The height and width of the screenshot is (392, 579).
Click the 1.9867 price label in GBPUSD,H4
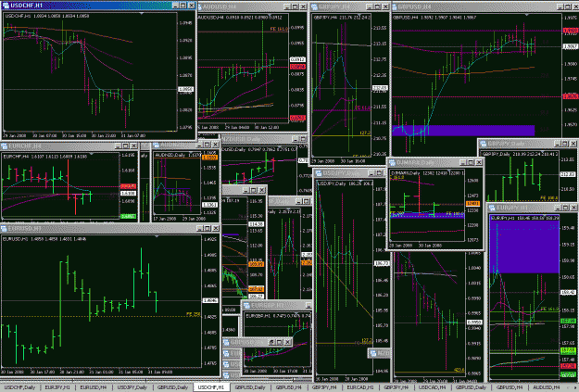pyautogui.click(x=570, y=46)
